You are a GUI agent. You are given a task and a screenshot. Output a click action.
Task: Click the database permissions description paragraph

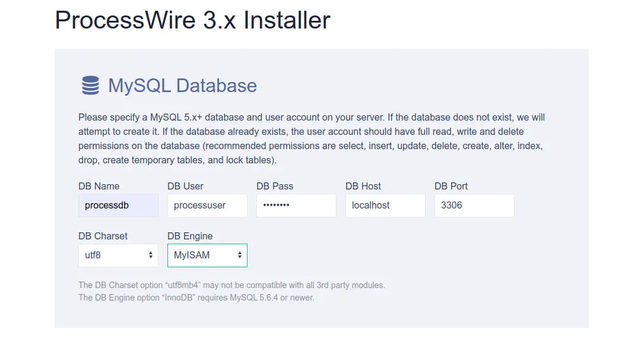312,138
